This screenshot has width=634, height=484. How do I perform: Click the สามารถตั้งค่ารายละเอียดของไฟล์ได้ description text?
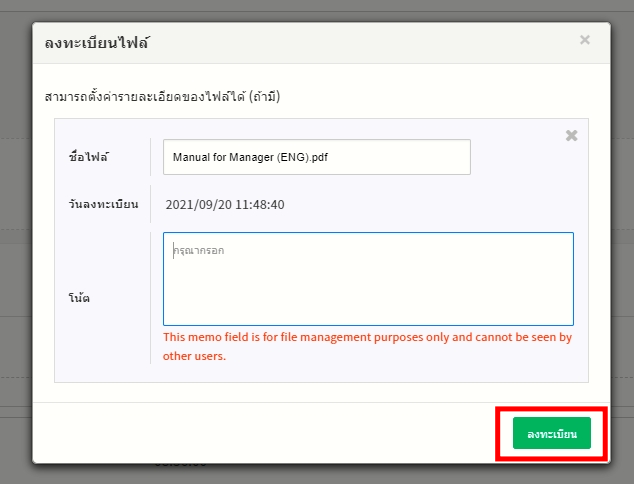(x=161, y=97)
